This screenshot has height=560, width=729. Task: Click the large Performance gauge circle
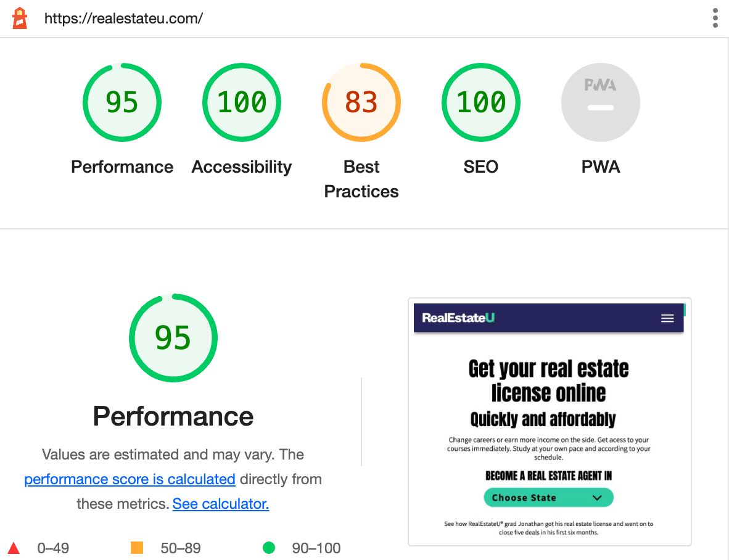point(173,338)
